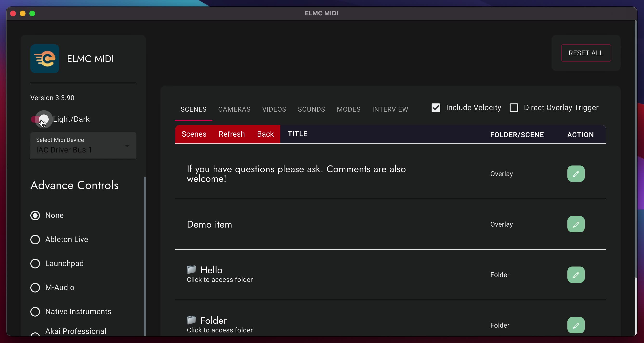Click 'Click to access folder' under Folder
Viewport: 644px width, 343px height.
point(220,330)
